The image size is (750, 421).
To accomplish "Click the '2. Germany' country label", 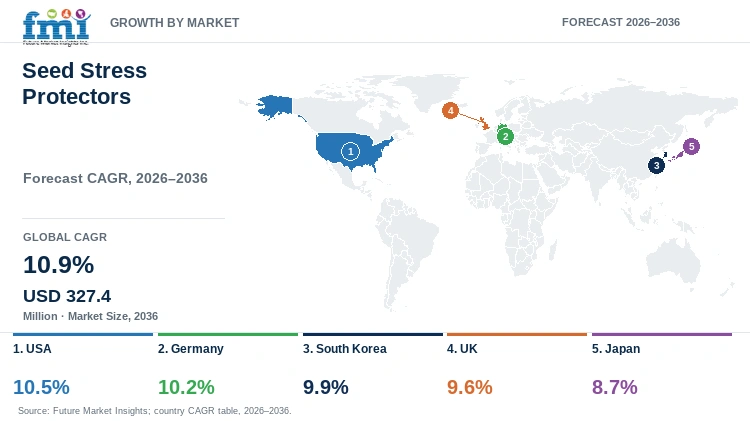I will click(191, 349).
